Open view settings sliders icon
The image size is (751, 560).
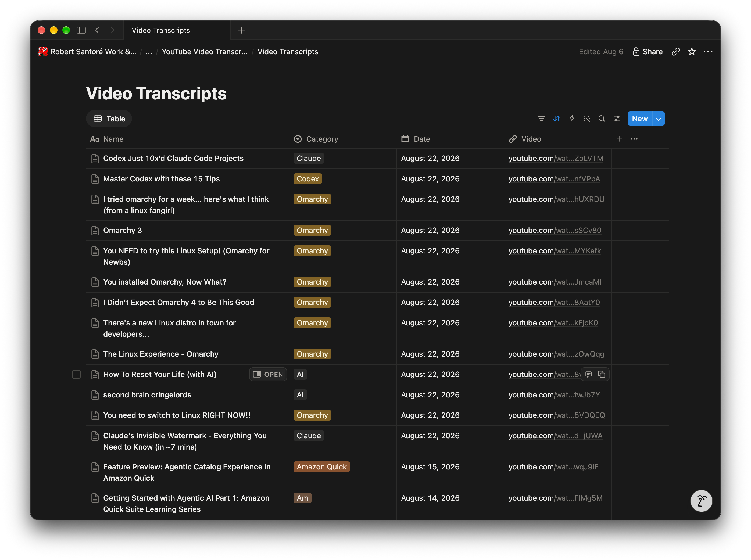(x=617, y=119)
